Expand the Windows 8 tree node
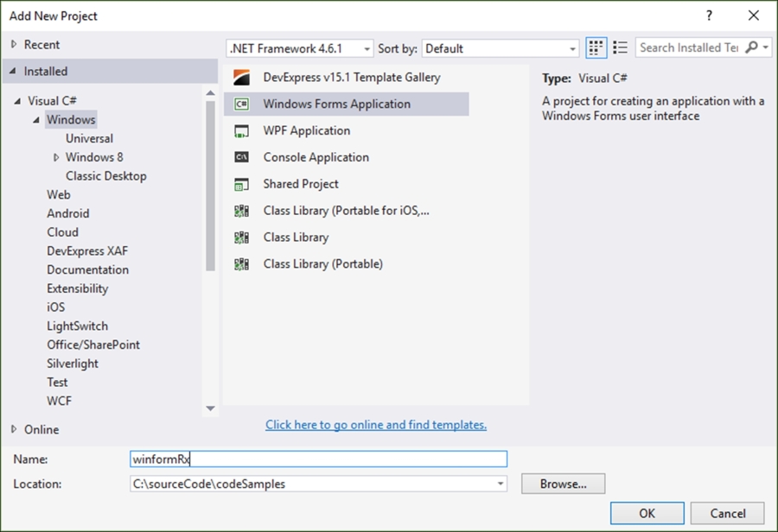This screenshot has width=778, height=532. click(x=56, y=157)
